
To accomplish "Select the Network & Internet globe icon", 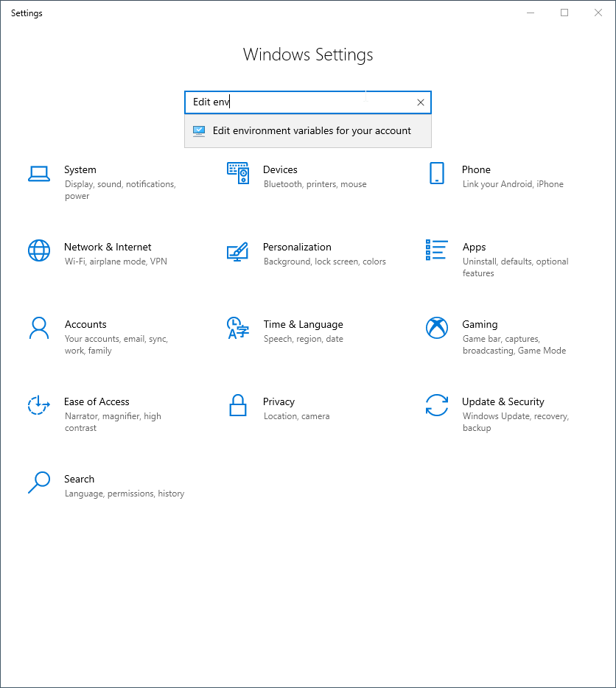I will point(38,250).
